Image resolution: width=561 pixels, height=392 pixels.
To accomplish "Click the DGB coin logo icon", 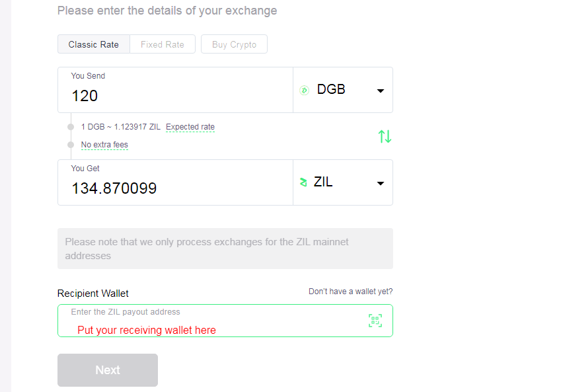I will click(x=304, y=90).
